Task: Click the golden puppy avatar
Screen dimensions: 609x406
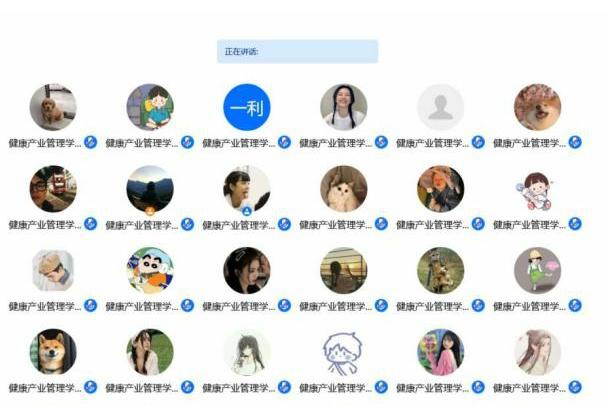Action: pos(53,107)
